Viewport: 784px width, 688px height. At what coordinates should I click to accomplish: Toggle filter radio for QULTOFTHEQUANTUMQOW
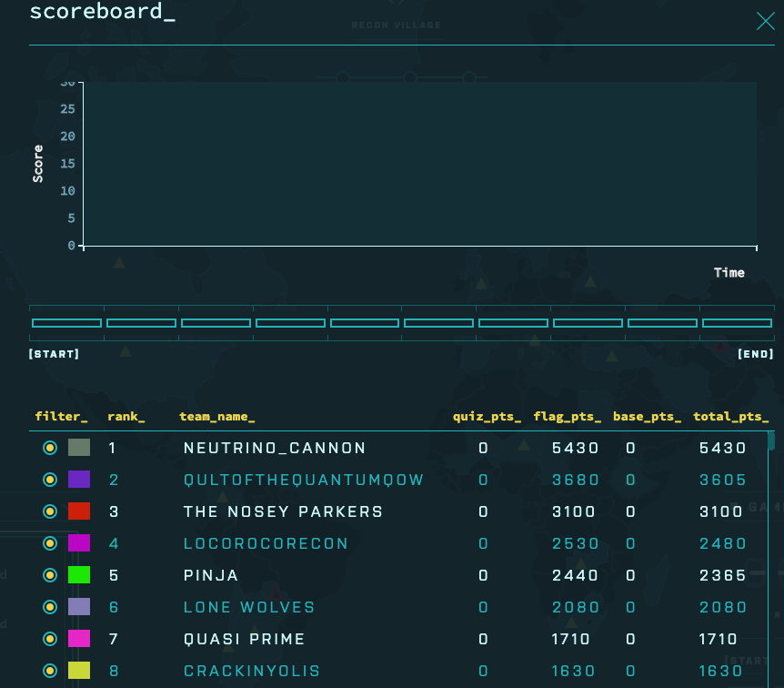point(50,480)
